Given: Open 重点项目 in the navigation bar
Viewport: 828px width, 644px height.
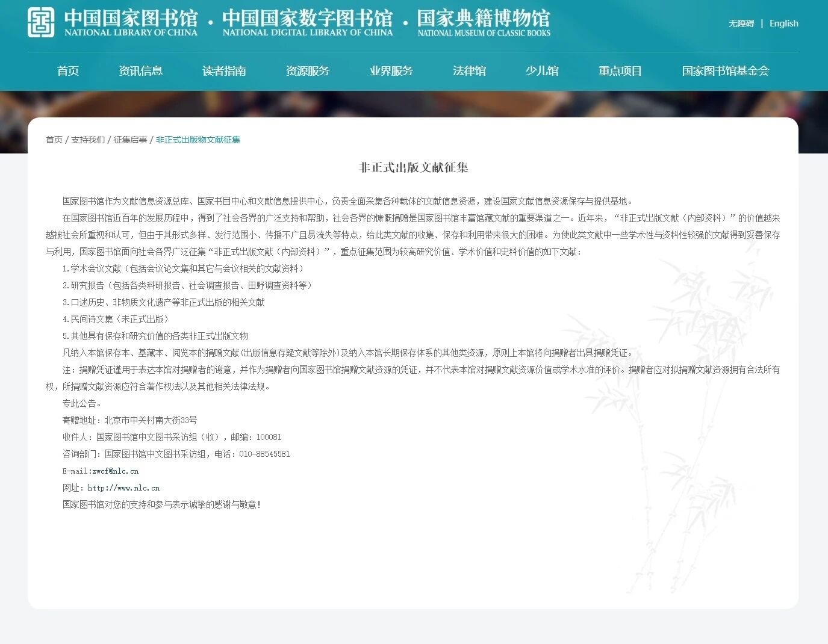Looking at the screenshot, I should coord(620,71).
